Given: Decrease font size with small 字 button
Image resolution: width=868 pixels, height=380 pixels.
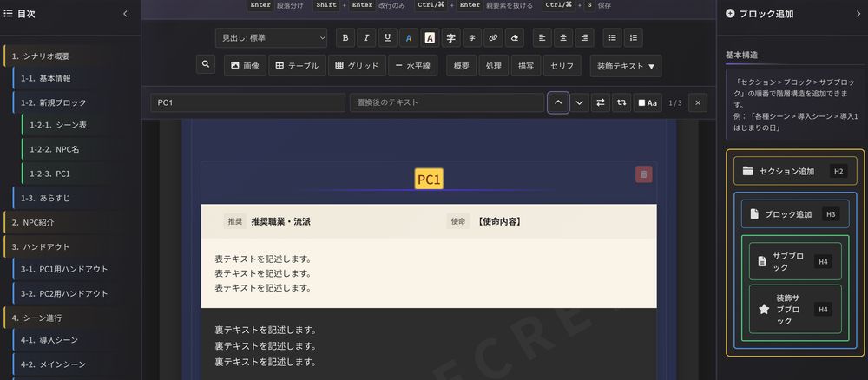Looking at the screenshot, I should click(x=471, y=37).
